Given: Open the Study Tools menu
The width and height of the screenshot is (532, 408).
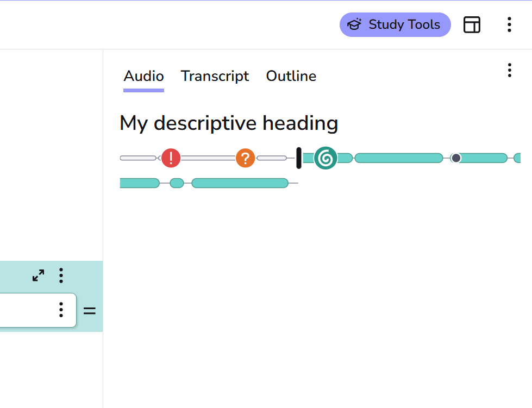Looking at the screenshot, I should 395,25.
